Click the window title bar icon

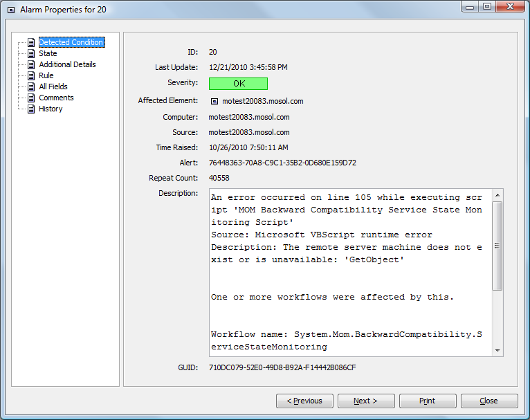[x=11, y=10]
